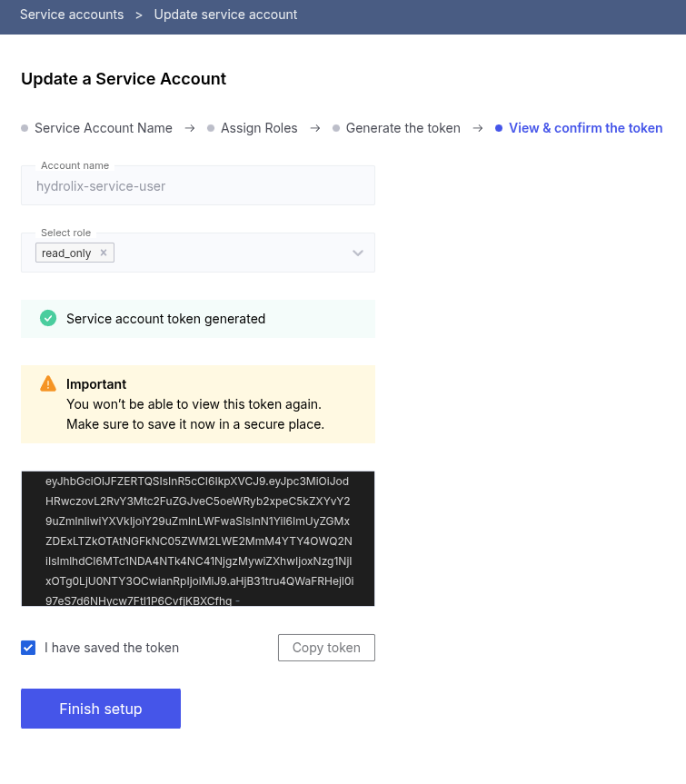Viewport: 686px width, 784px height.
Task: Click the arrow between Assign Roles and Generate
Action: pyautogui.click(x=314, y=128)
